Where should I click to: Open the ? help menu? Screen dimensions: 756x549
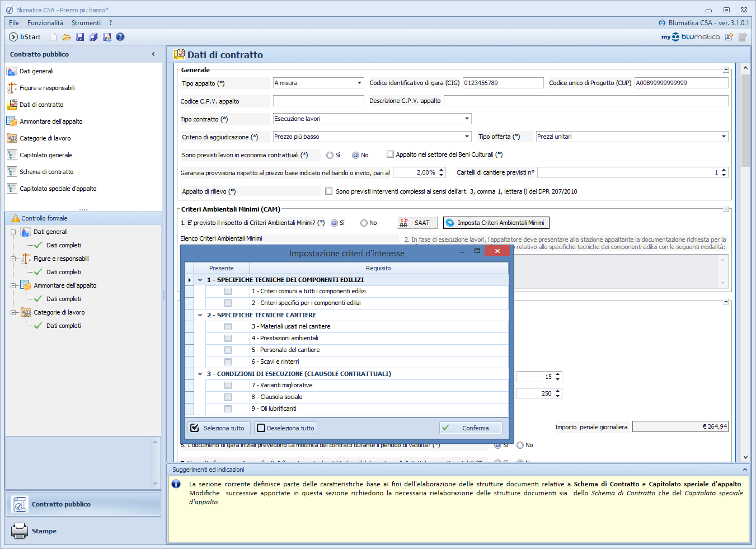click(x=111, y=23)
